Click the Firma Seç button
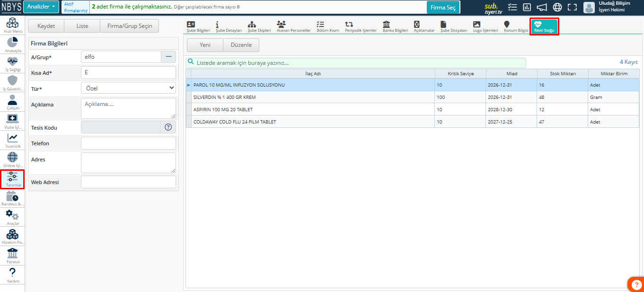644x292 pixels. click(443, 7)
